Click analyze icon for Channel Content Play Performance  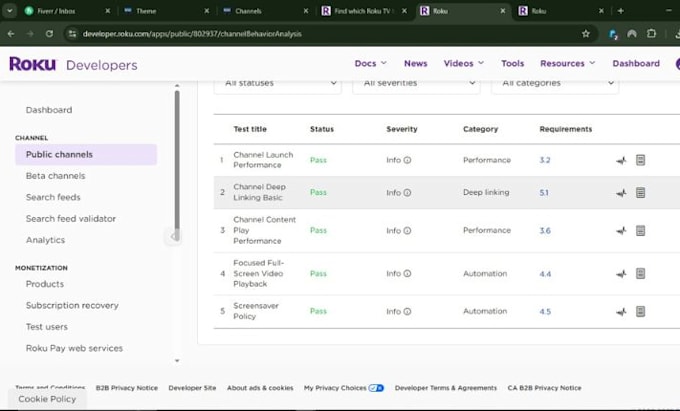[x=621, y=231]
